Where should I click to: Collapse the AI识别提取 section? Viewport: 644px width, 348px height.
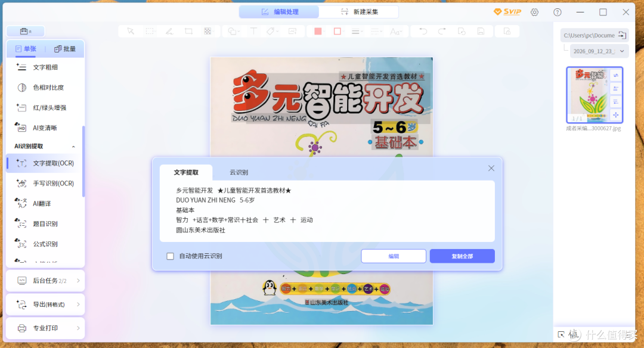click(73, 147)
